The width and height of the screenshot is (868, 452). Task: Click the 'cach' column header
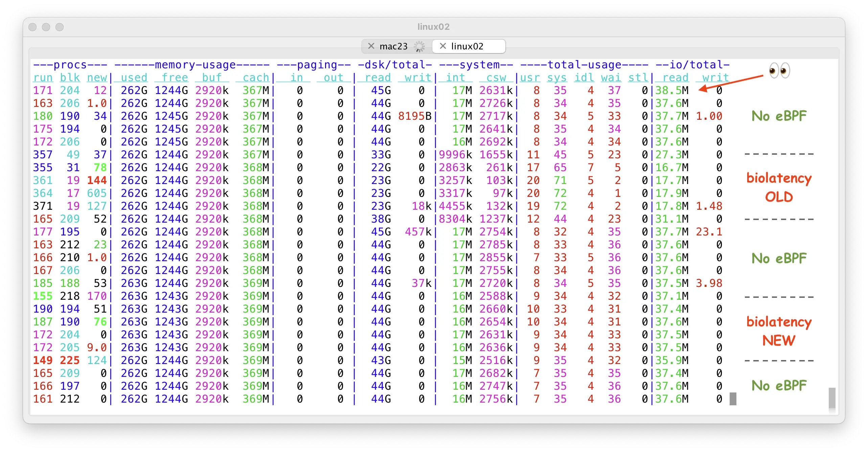click(256, 77)
